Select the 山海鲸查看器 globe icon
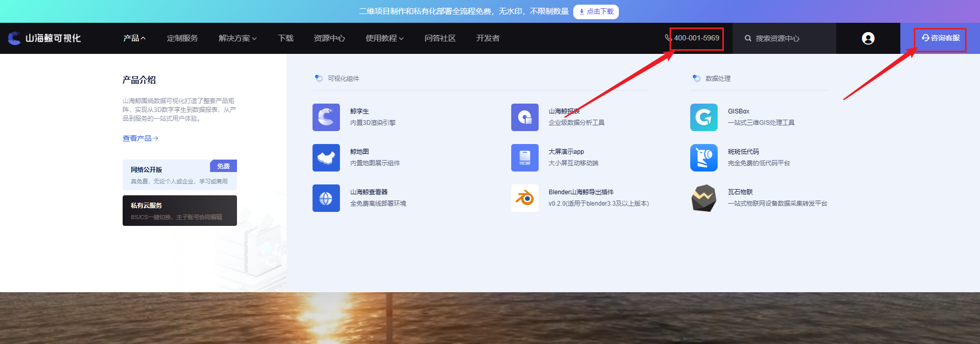 coord(326,198)
